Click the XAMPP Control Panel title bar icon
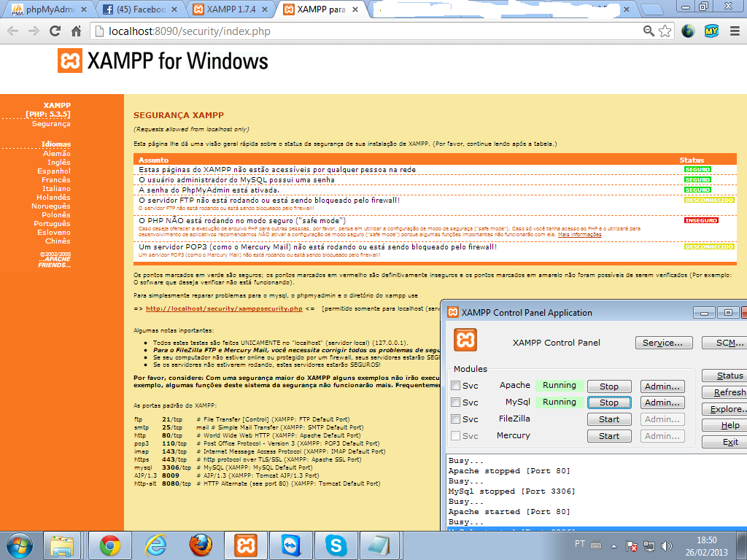The image size is (747, 560). click(x=453, y=312)
